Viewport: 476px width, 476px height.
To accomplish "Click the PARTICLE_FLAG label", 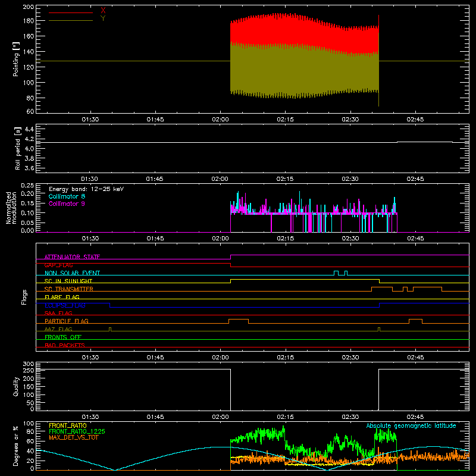I will (67, 321).
